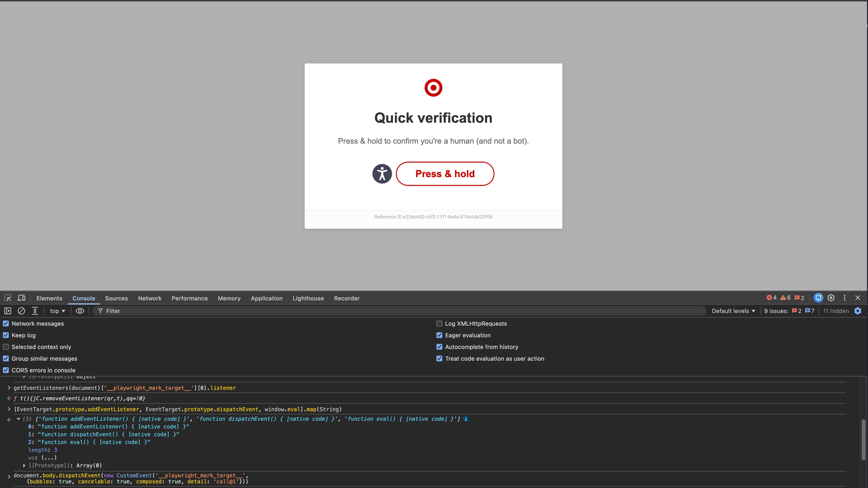The width and height of the screenshot is (868, 488).
Task: Expand the [[Prototype]]: Array(0) entry
Action: (24, 465)
